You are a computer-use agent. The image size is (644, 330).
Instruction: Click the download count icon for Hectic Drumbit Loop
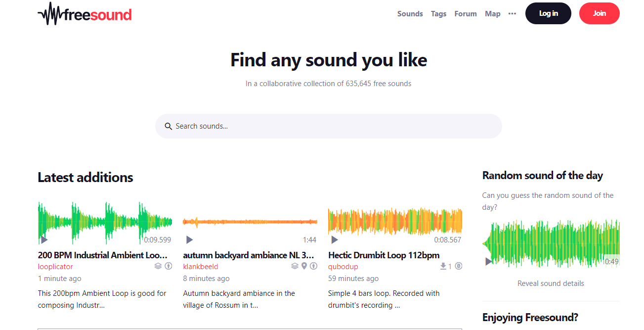tap(443, 266)
